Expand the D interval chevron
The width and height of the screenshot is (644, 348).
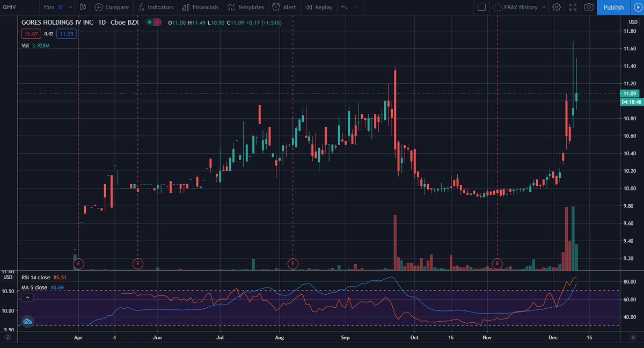[x=70, y=7]
